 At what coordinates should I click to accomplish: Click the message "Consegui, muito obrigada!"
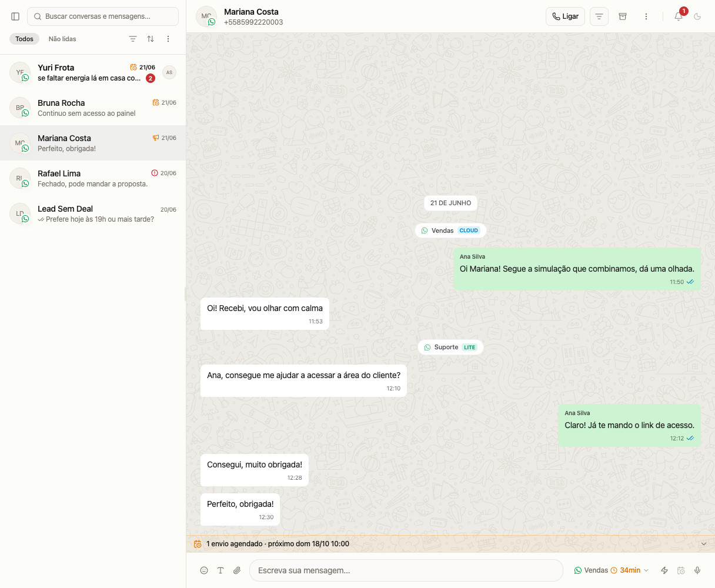[x=255, y=470]
